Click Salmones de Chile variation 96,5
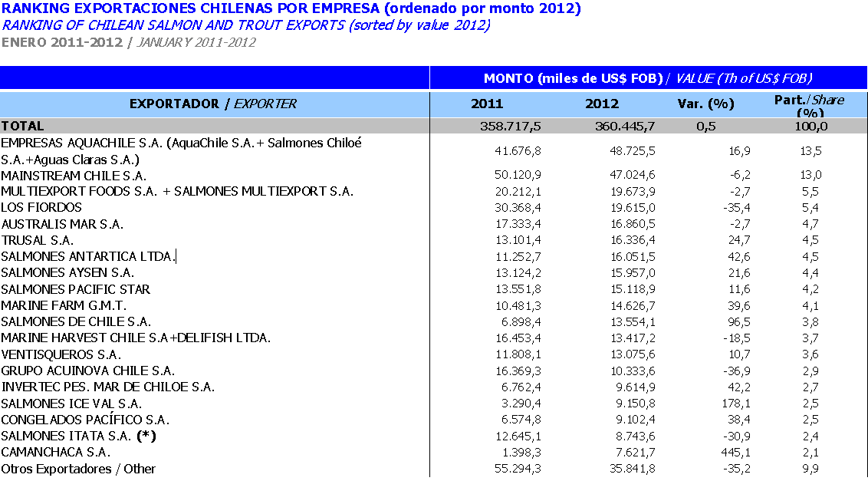The width and height of the screenshot is (868, 481). coord(738,322)
